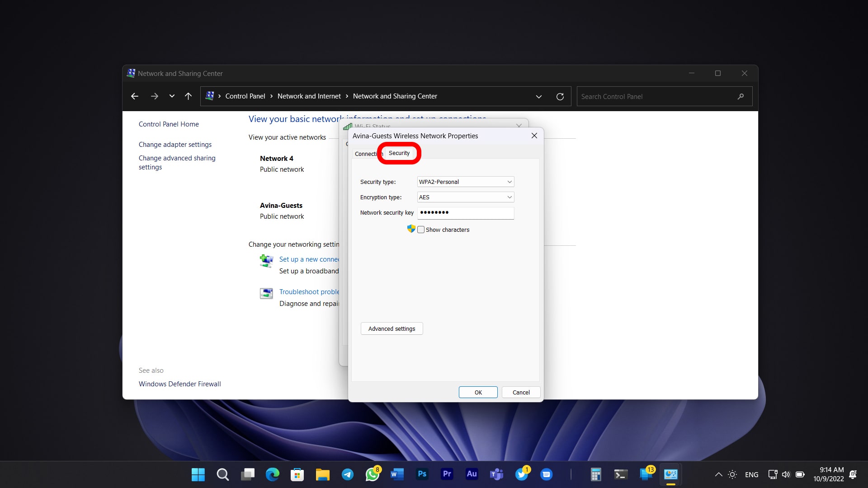The width and height of the screenshot is (868, 488).
Task: Click the Troubleshoot problems link
Action: [x=309, y=292]
